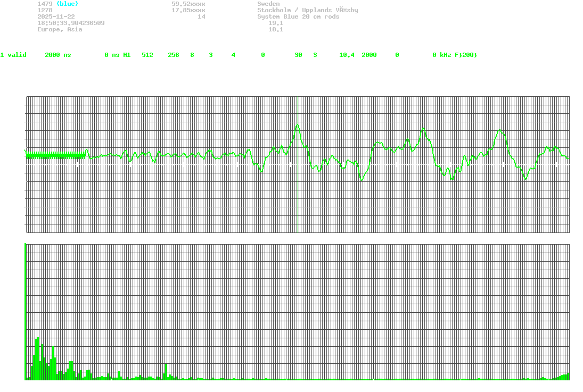Click the 2025-11-22 date value
Viewport: 583px width, 392px height.
pos(56,16)
